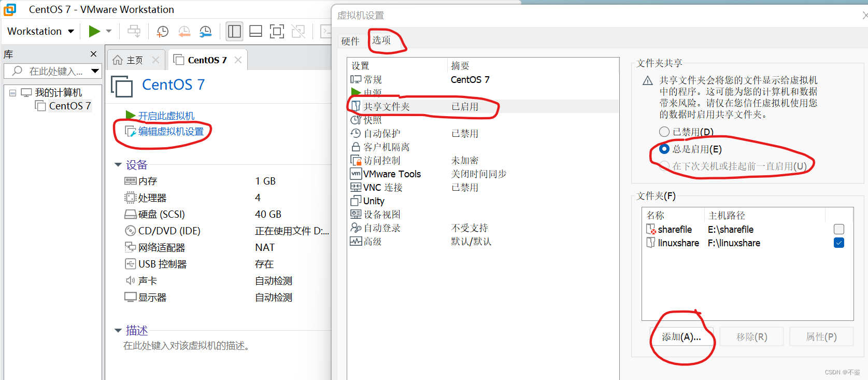Click the revert to snapshot icon
The image size is (868, 380).
[x=184, y=32]
